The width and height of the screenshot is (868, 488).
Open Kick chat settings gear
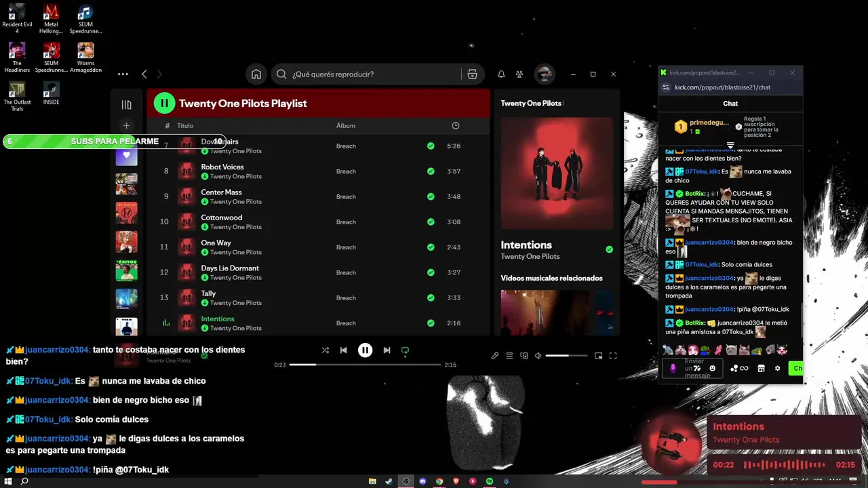click(777, 368)
